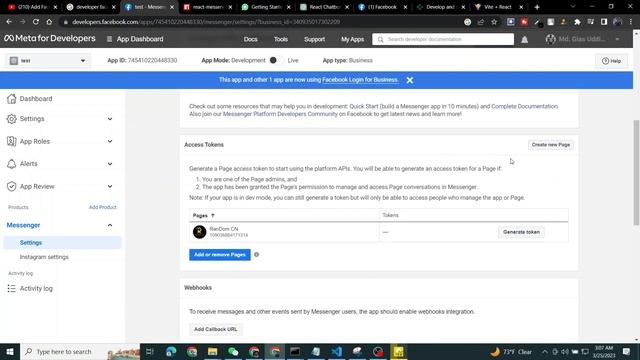Click the Generate token button
Image resolution: width=640 pixels, height=360 pixels.
tap(521, 232)
